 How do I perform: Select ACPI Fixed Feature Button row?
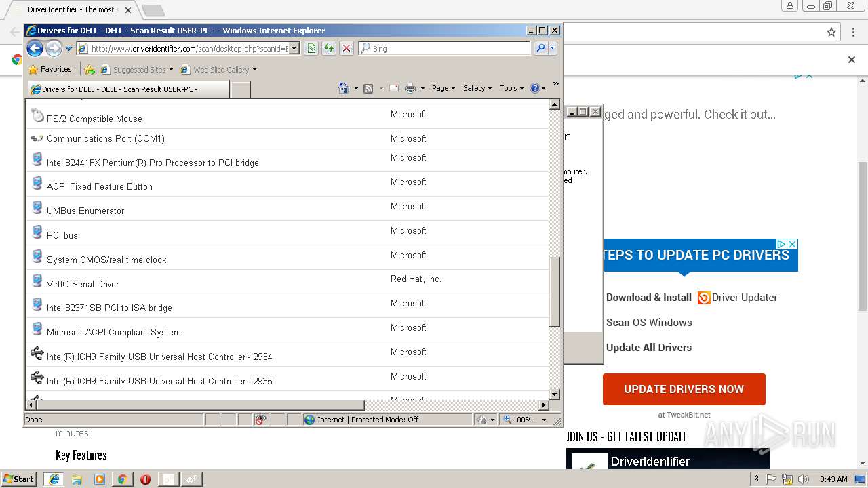point(288,184)
